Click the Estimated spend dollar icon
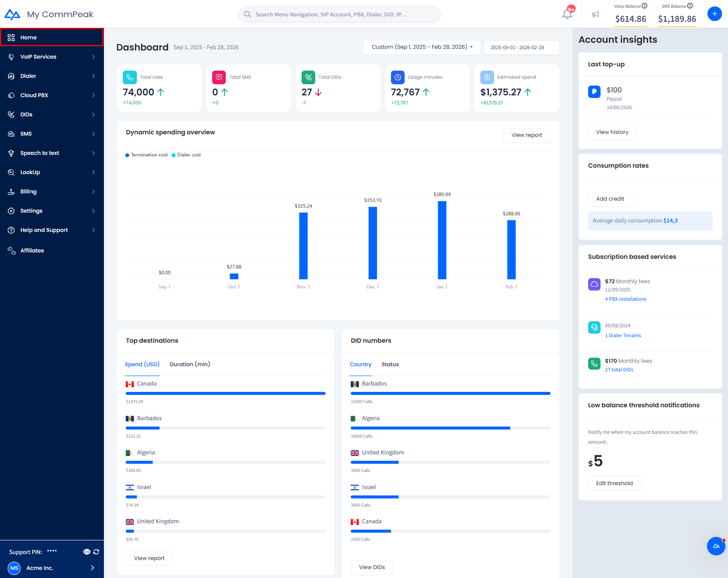This screenshot has width=728, height=578. 487,77
